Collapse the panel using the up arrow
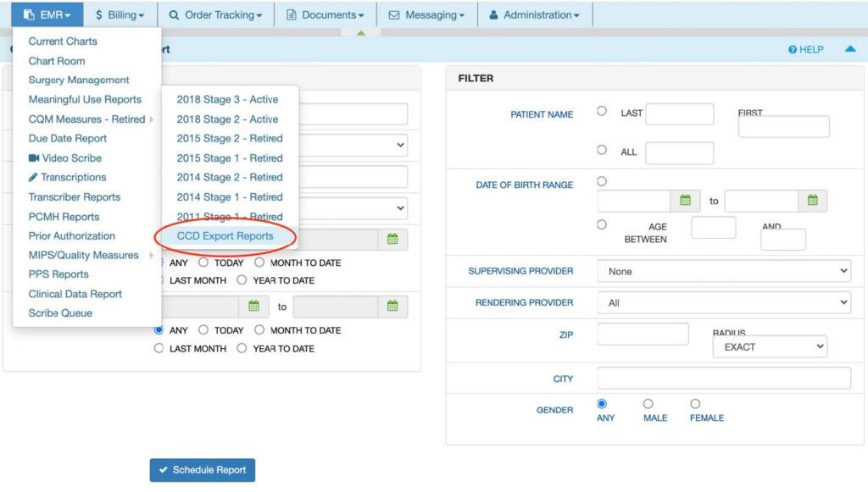 click(850, 49)
